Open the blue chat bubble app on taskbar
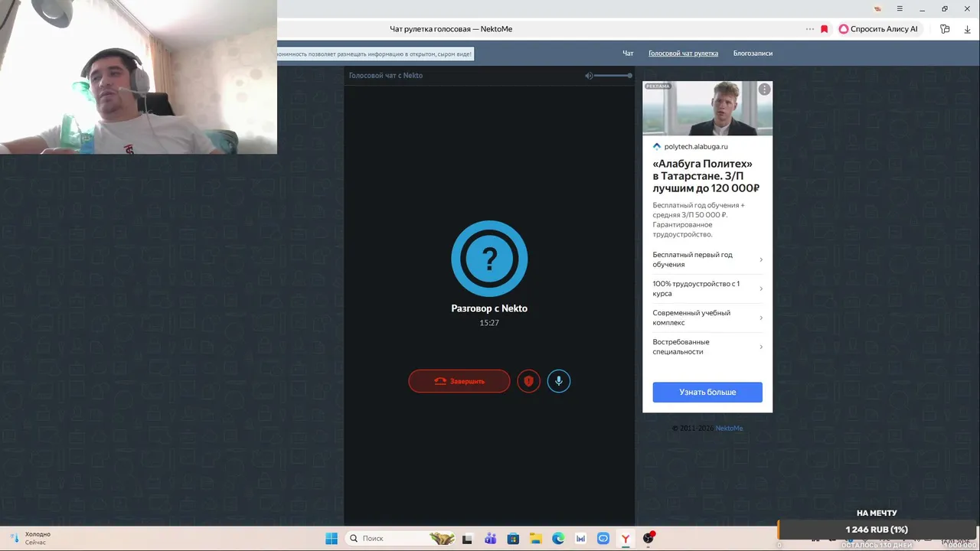 (603, 539)
